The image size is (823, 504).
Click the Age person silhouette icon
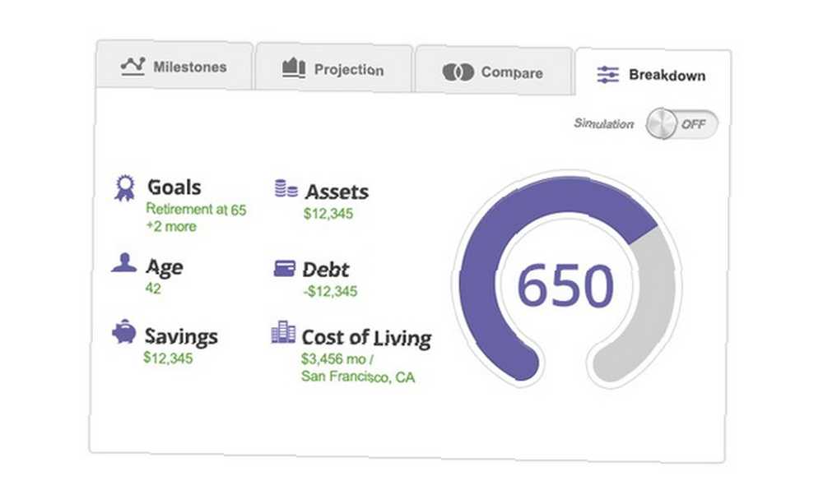124,263
